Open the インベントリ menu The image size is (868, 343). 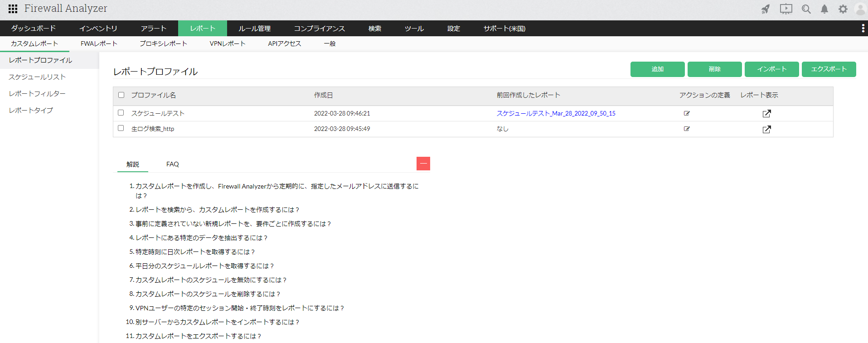(x=98, y=29)
